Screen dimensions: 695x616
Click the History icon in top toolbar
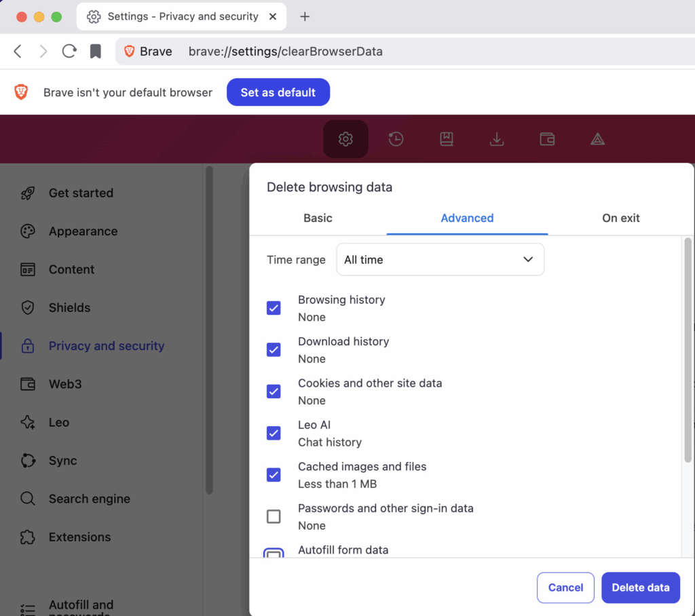point(396,139)
